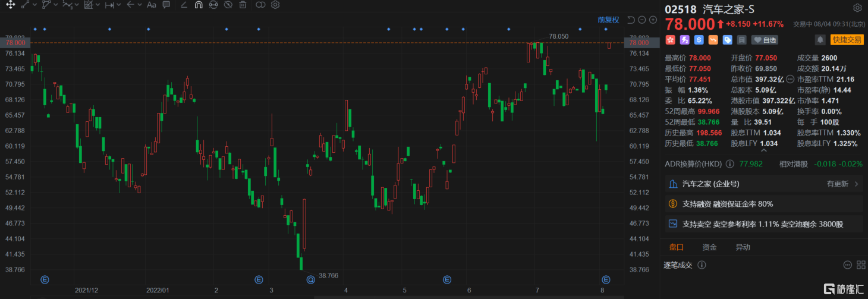
Task: Open chart drawing settings gear
Action: click(275, 5)
